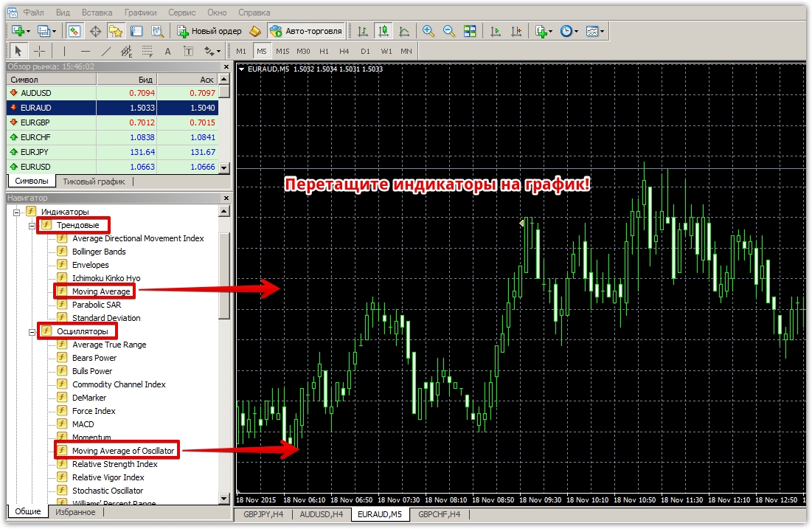Toggle auto scroll chart icon
This screenshot has width=812, height=529.
(x=496, y=31)
